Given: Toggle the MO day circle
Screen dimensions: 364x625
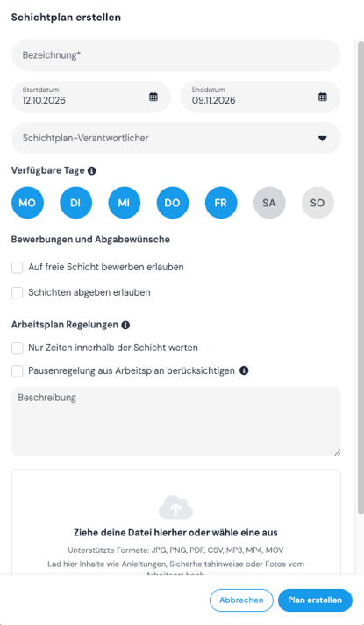Looking at the screenshot, I should [27, 203].
